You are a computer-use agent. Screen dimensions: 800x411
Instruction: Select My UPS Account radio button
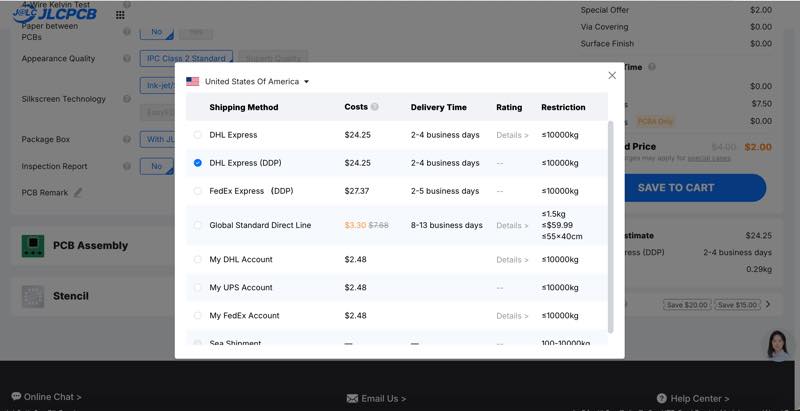coord(197,288)
